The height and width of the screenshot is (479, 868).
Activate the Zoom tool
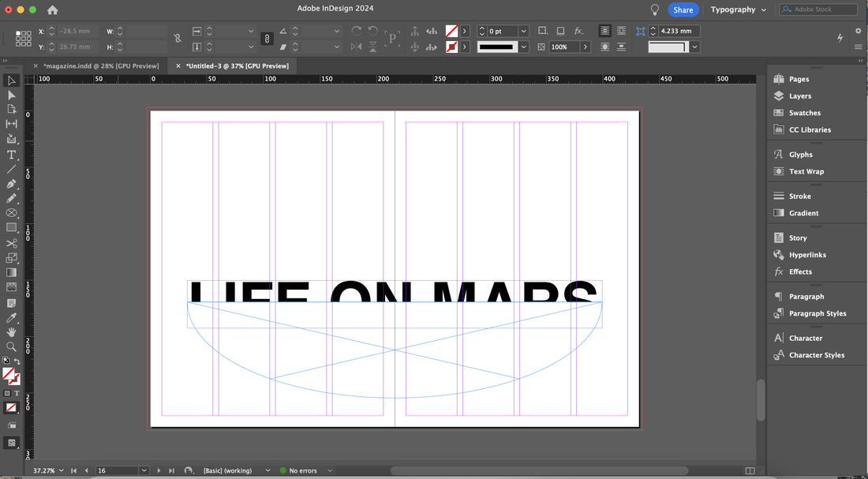click(x=11, y=346)
